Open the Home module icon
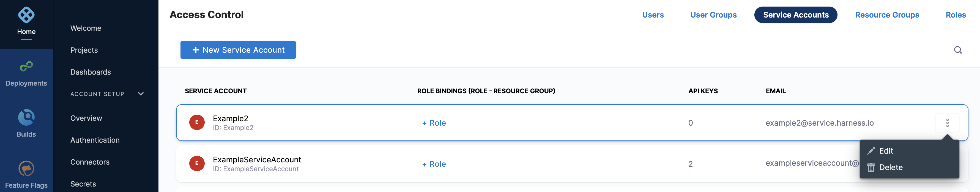 pyautogui.click(x=26, y=15)
